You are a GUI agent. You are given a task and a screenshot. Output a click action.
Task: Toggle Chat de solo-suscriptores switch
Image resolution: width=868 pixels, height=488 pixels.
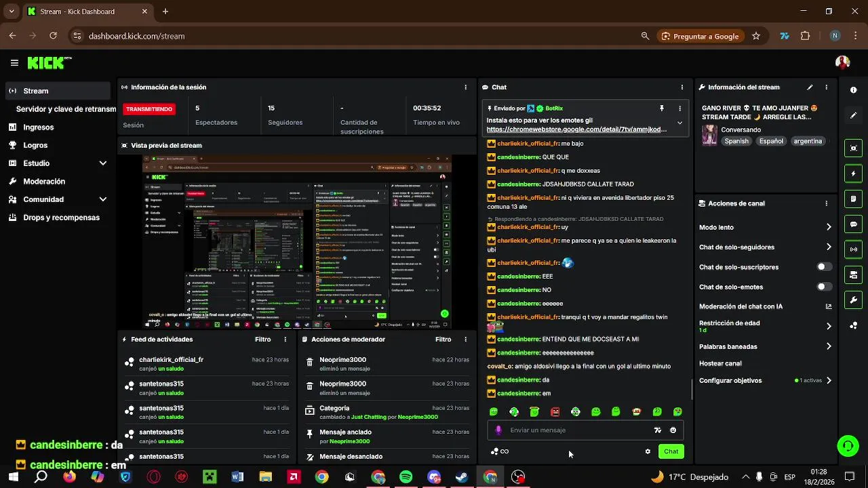click(824, 267)
